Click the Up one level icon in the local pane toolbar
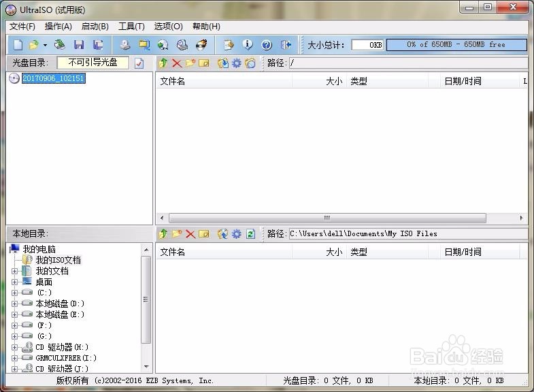 pyautogui.click(x=163, y=234)
